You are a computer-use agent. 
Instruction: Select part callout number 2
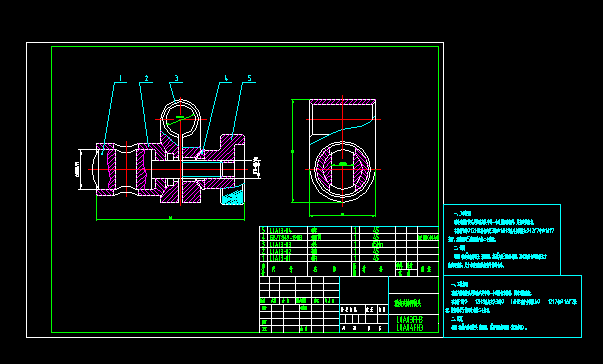coord(146,78)
